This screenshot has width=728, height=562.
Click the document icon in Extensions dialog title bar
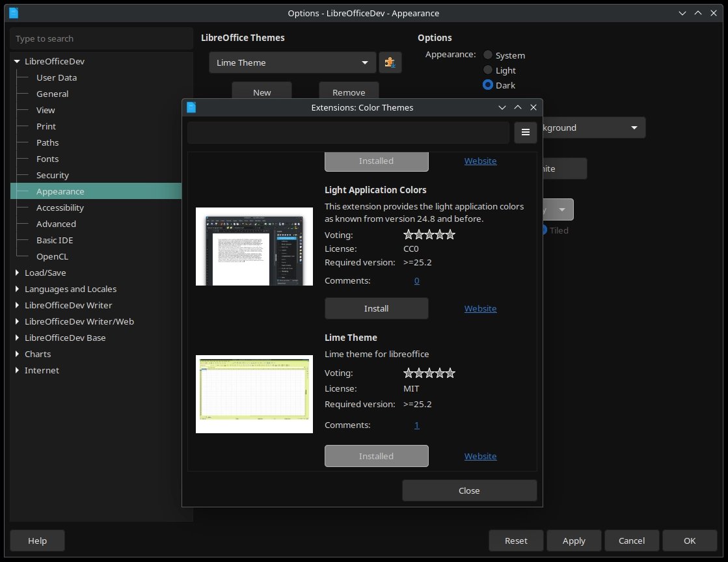pyautogui.click(x=191, y=107)
